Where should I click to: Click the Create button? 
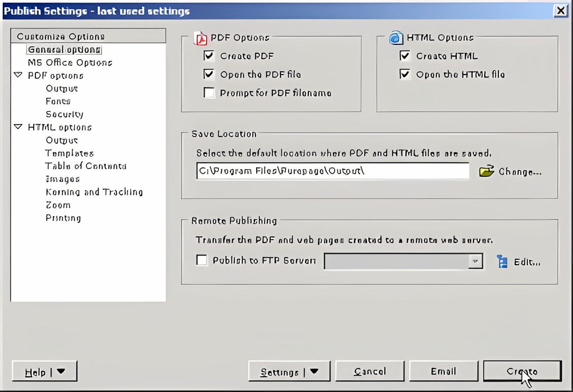tap(521, 371)
